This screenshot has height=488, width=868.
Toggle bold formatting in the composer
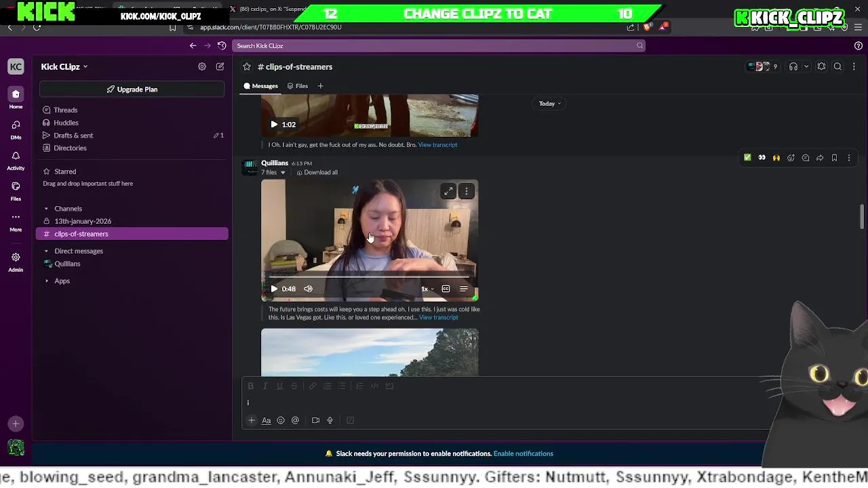click(x=251, y=386)
